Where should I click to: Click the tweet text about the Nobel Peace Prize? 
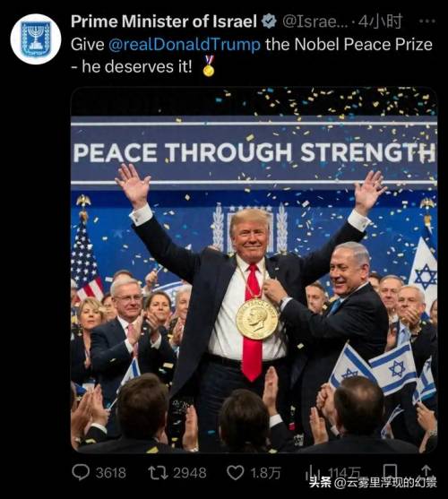tap(252, 56)
